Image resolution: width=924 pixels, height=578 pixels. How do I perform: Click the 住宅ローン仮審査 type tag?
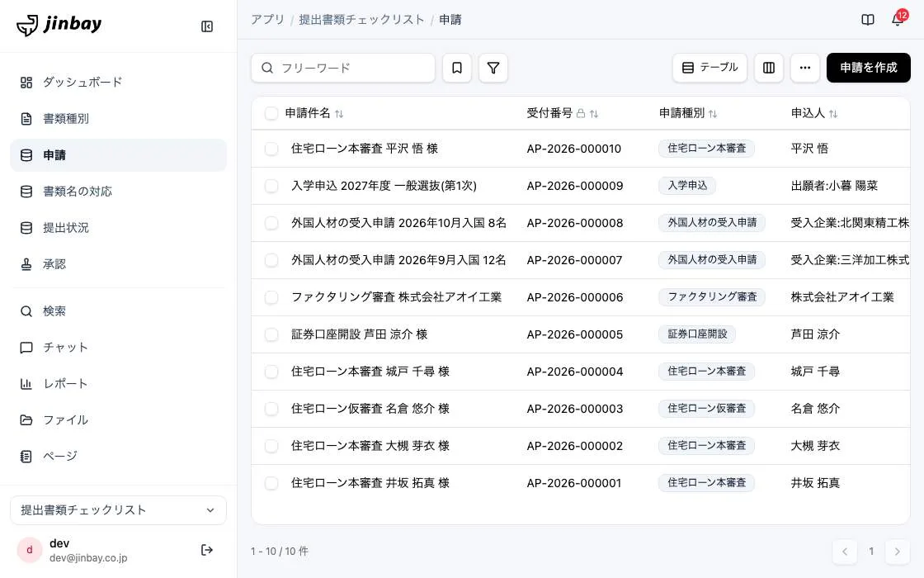(x=706, y=408)
